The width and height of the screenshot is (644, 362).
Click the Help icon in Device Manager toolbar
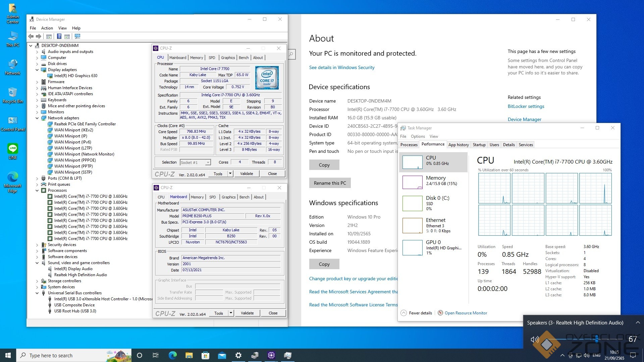[x=59, y=36]
